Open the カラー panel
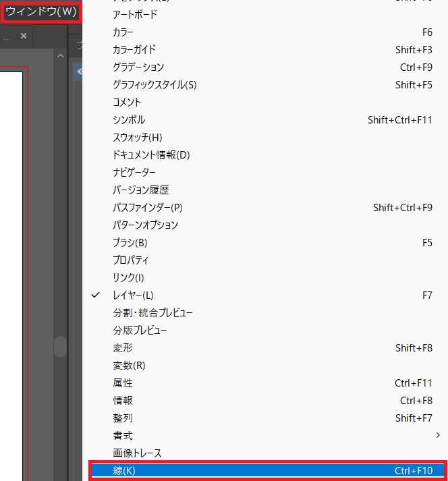The image size is (448, 481). pos(123,32)
